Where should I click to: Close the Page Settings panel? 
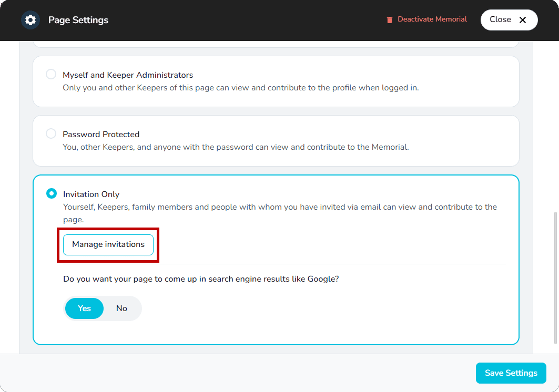[x=509, y=19]
